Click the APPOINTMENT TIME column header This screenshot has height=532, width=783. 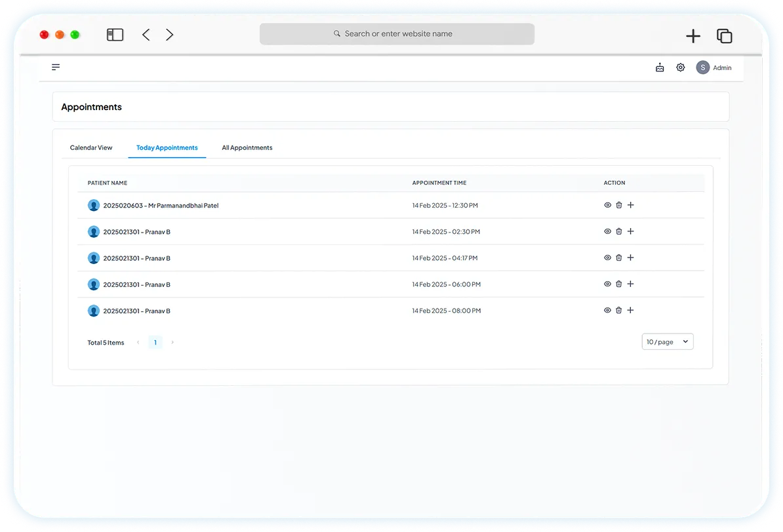coord(439,183)
